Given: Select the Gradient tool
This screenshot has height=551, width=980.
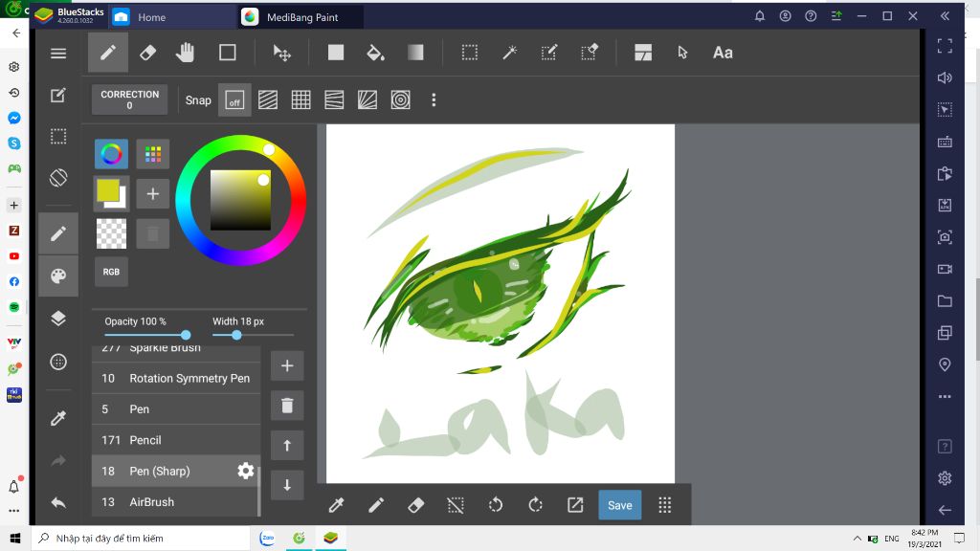Looking at the screenshot, I should pyautogui.click(x=415, y=53).
